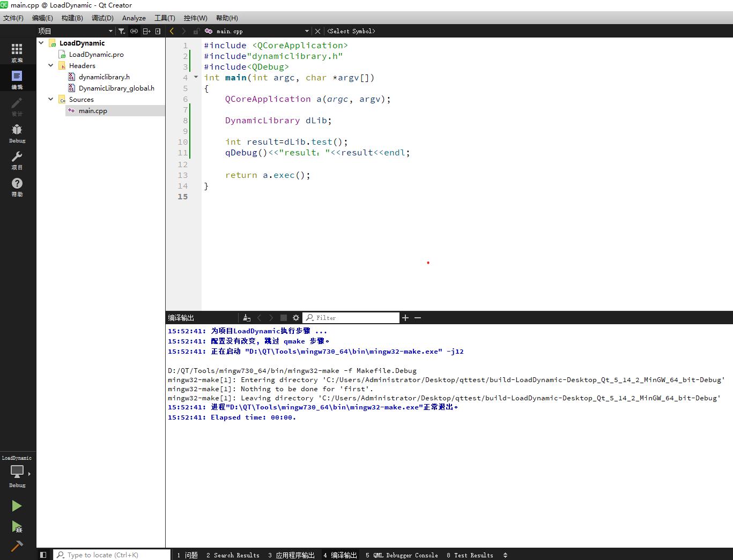Select main.cpp in Sources
733x560 pixels.
pos(93,110)
